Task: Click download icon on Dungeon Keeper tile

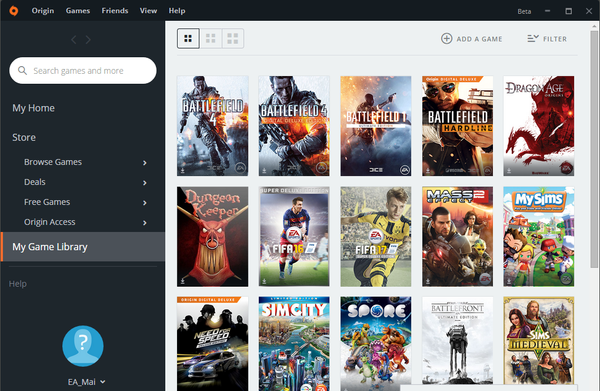Action: 183,281
